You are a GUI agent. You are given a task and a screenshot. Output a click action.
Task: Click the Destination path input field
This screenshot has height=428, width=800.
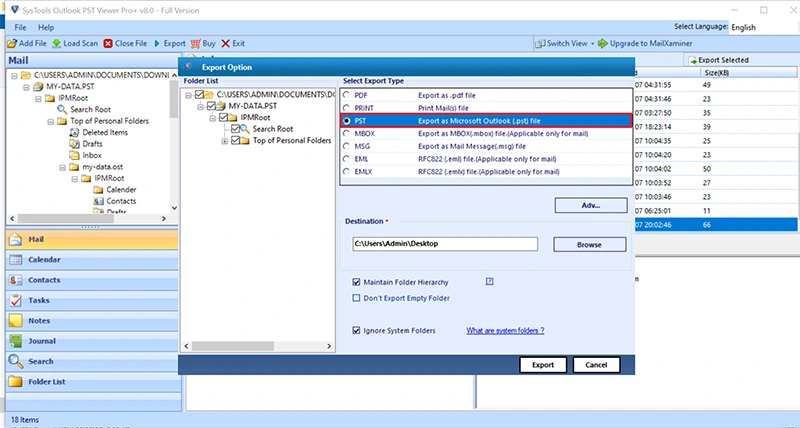click(445, 244)
